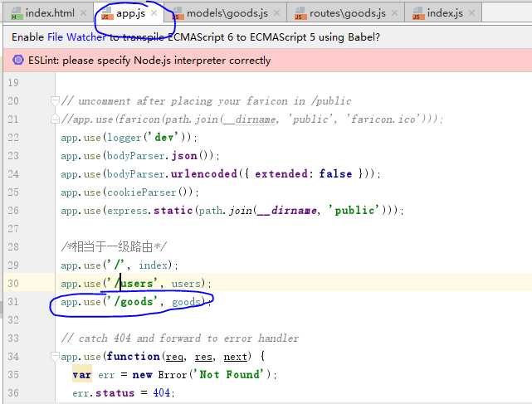Click the '/goods' string on line 31
The image size is (532, 404).
134,302
